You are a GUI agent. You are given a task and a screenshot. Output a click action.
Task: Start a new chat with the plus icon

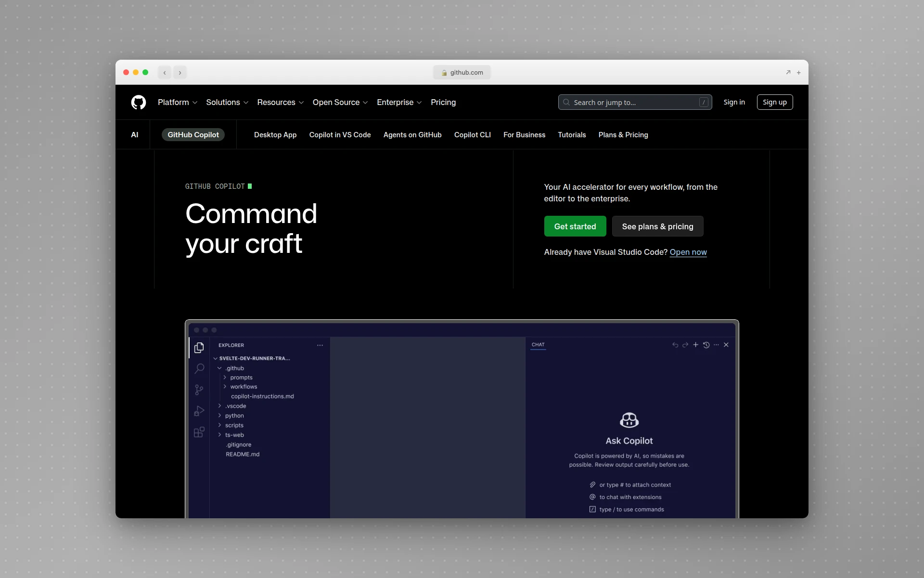pos(695,345)
